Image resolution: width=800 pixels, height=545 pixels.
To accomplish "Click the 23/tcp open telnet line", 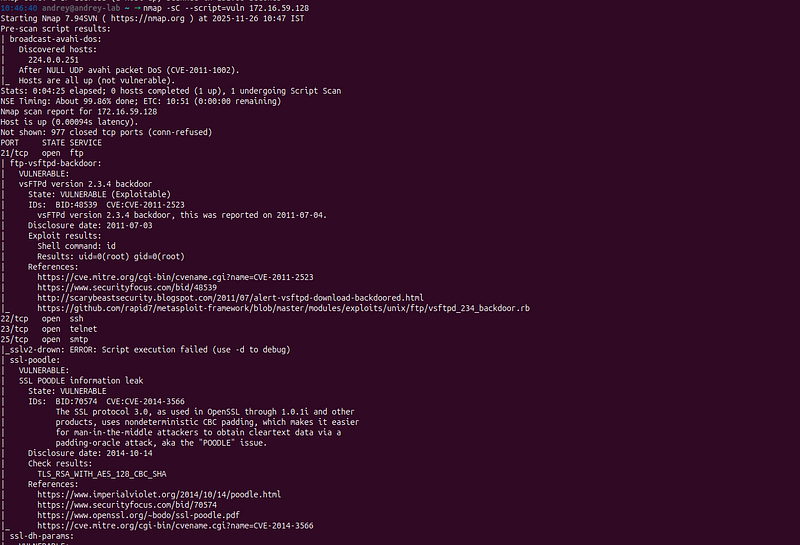I will pyautogui.click(x=48, y=329).
